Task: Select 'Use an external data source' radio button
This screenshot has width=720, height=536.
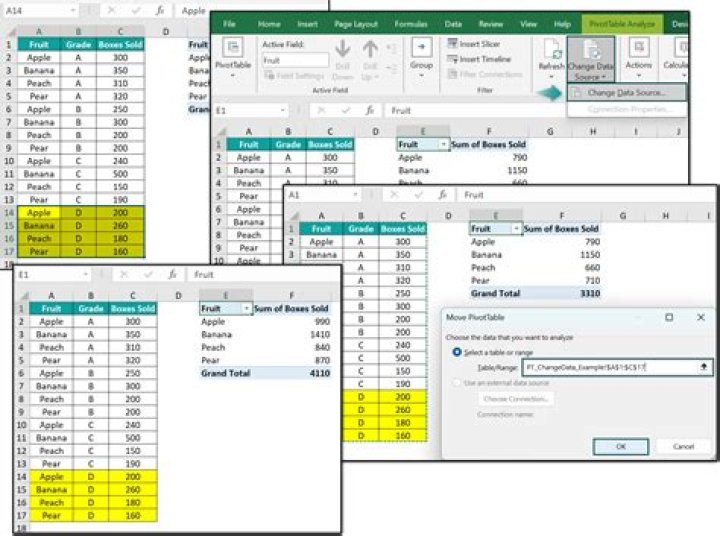Action: [x=458, y=383]
